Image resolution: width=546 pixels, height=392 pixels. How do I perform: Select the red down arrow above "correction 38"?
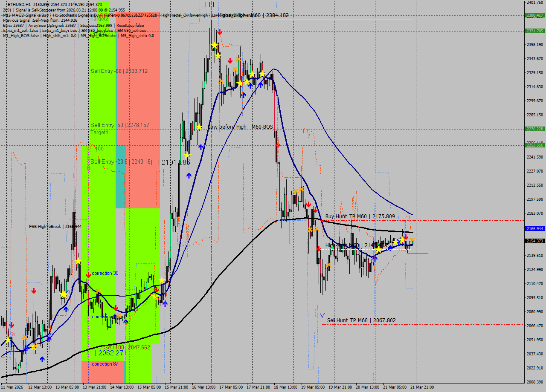[x=89, y=275]
